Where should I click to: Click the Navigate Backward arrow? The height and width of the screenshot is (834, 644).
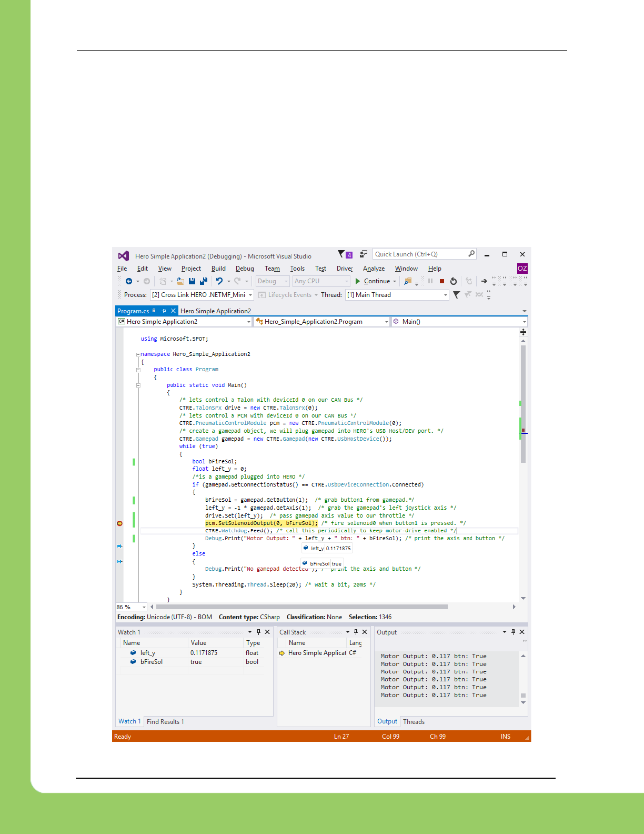129,281
